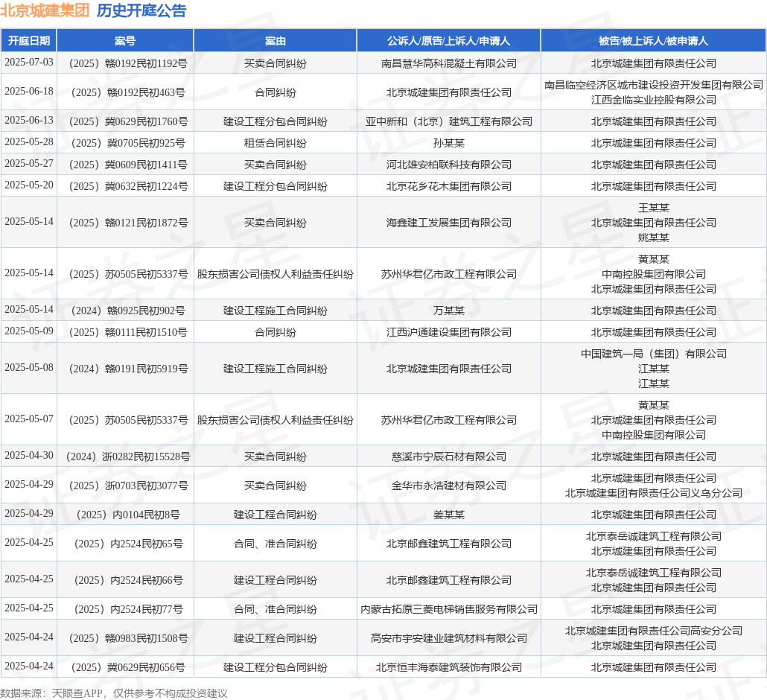Click plaintiff 河北雄安柏联科技有限公司
This screenshot has width=767, height=700.
click(448, 165)
